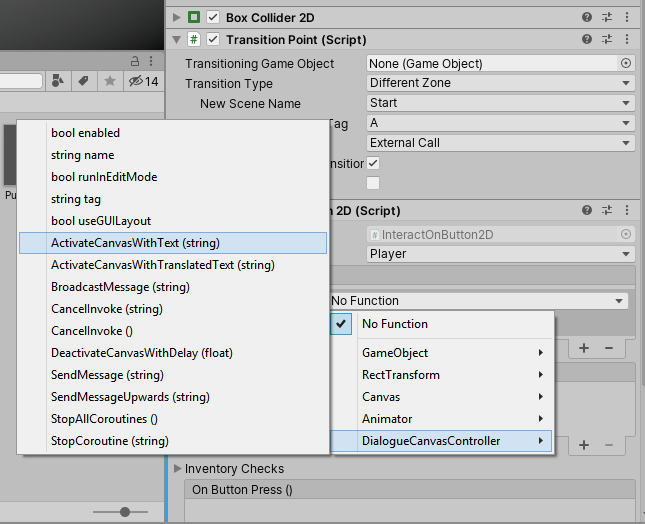The height and width of the screenshot is (524, 645).
Task: Click the Transitioning Game Object field
Action: click(x=492, y=63)
